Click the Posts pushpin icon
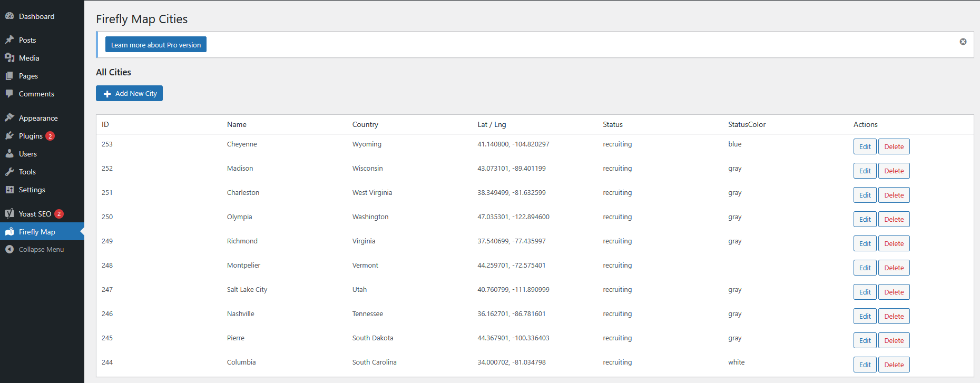The width and height of the screenshot is (980, 383). click(9, 40)
